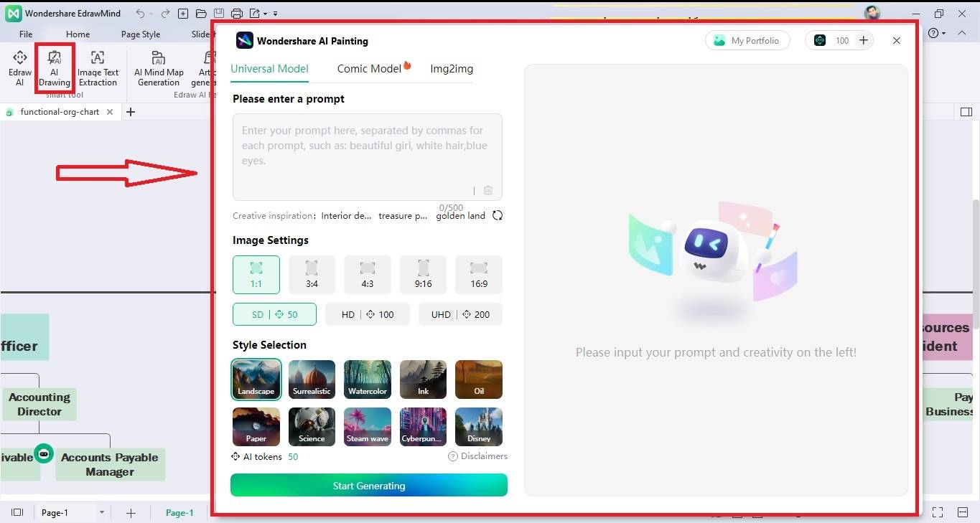Viewport: 980px width, 523px height.
Task: Select the Universal Model tab
Action: [x=270, y=69]
